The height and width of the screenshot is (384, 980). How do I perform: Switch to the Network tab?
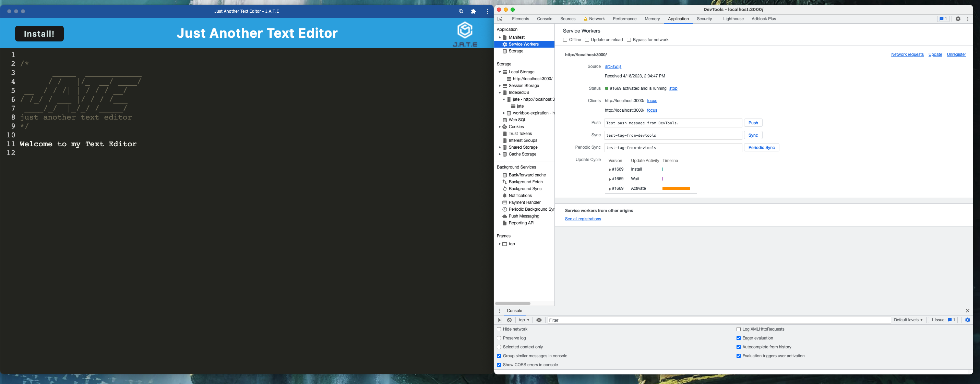tap(594, 19)
